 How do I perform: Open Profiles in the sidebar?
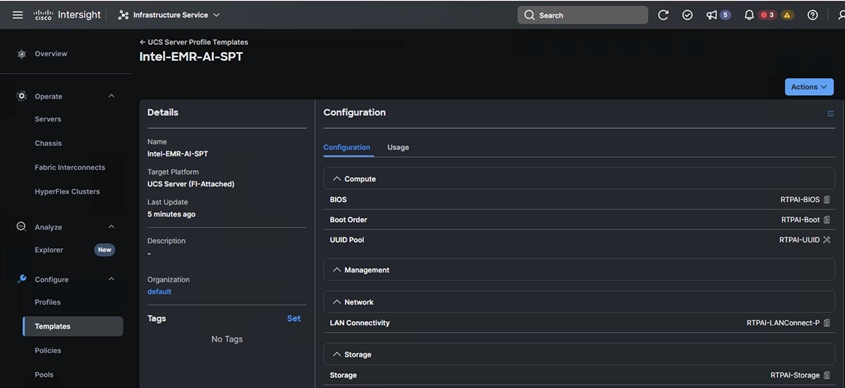[47, 302]
